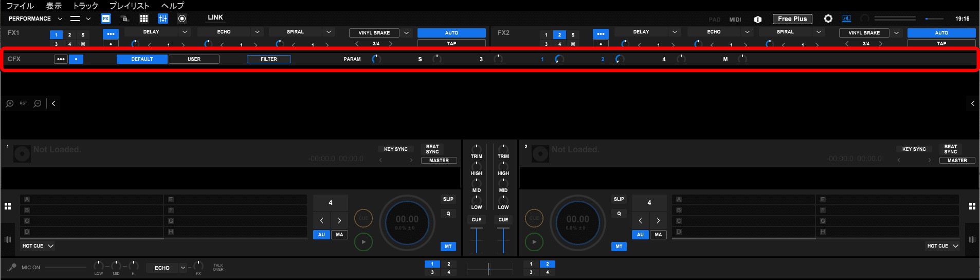
Task: Toggle the mixer panel icon in toolbar
Action: [163, 19]
